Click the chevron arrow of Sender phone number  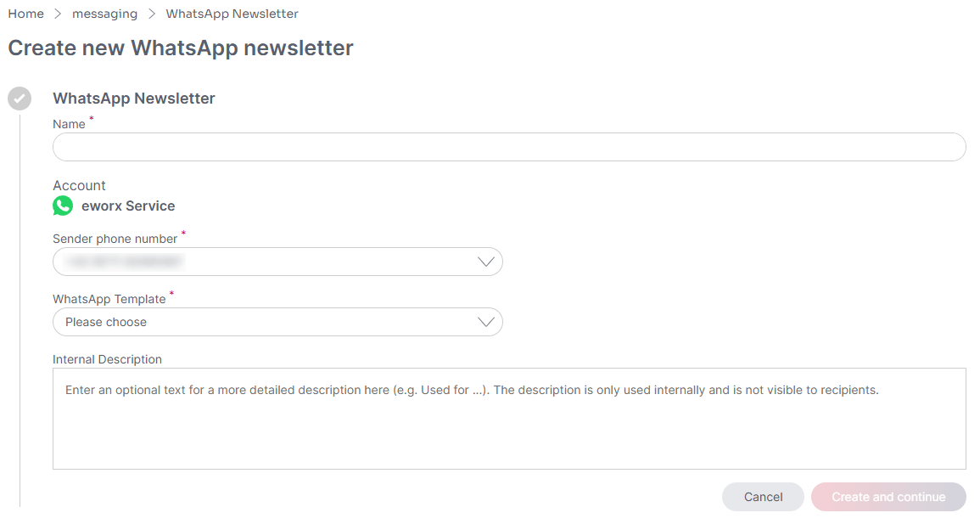click(x=485, y=262)
